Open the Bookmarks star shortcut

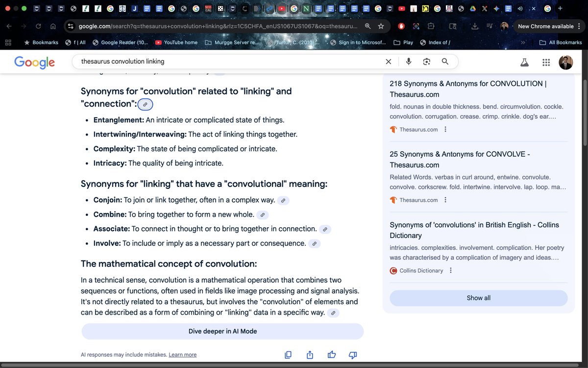tap(41, 43)
